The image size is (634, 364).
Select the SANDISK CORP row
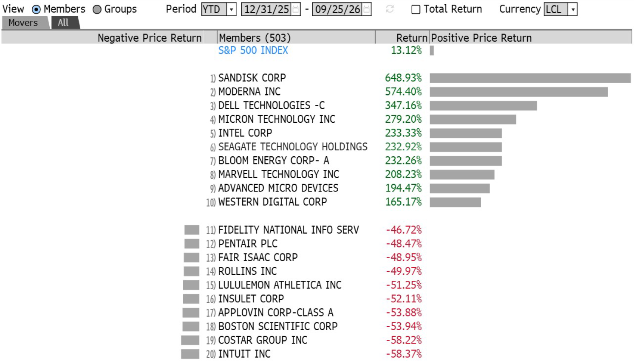(x=317, y=78)
